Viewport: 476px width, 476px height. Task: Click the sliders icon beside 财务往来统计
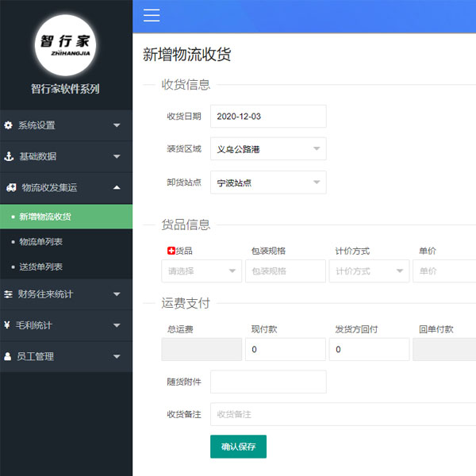[x=9, y=294]
